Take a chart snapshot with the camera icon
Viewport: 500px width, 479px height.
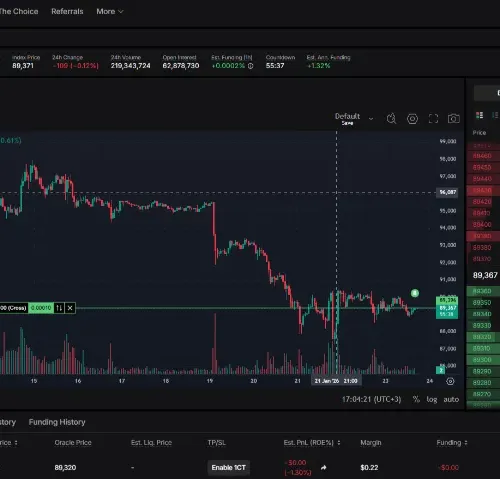pyautogui.click(x=454, y=119)
